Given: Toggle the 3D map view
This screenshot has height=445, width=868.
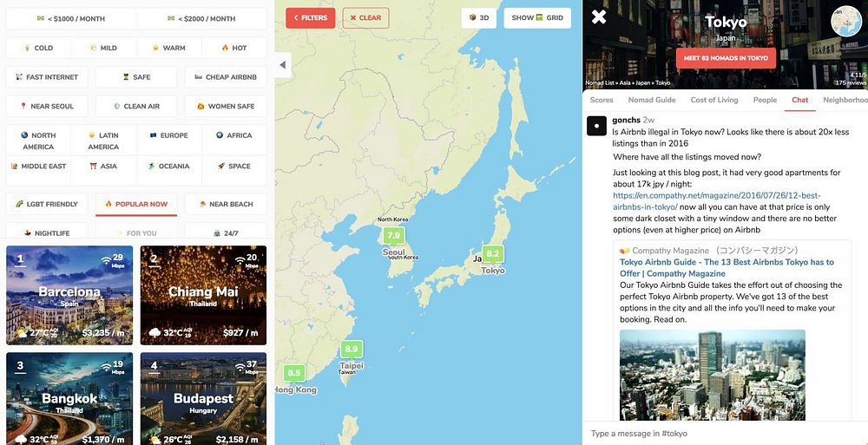Looking at the screenshot, I should [x=479, y=17].
